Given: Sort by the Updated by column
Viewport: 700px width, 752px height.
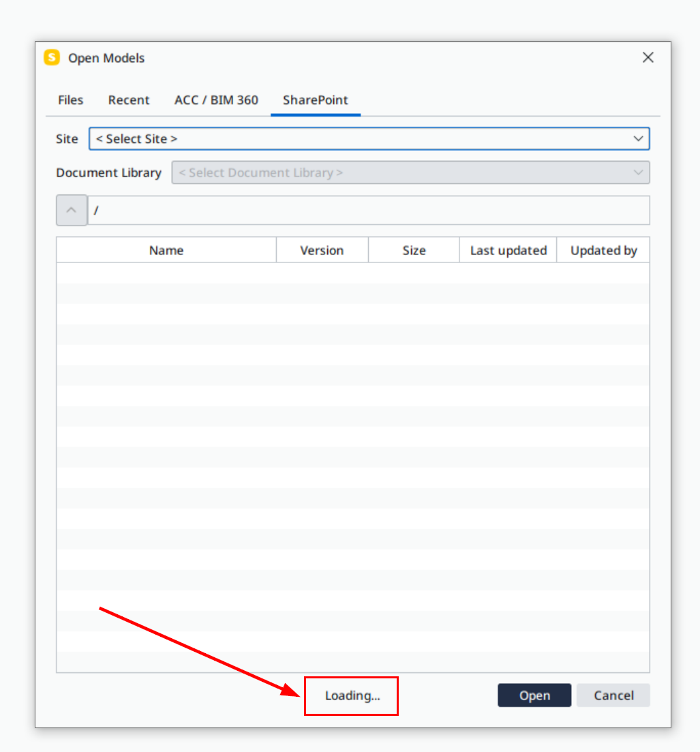Looking at the screenshot, I should pos(603,250).
